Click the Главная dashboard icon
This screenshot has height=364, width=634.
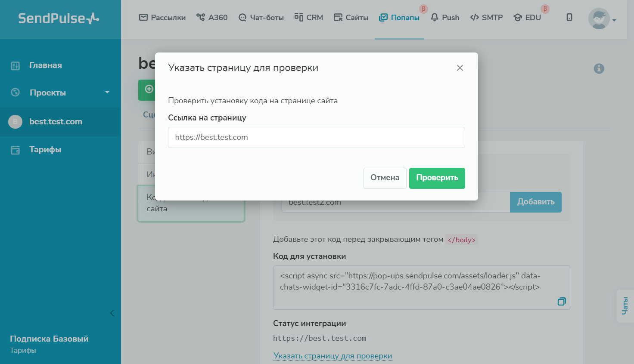pos(16,65)
